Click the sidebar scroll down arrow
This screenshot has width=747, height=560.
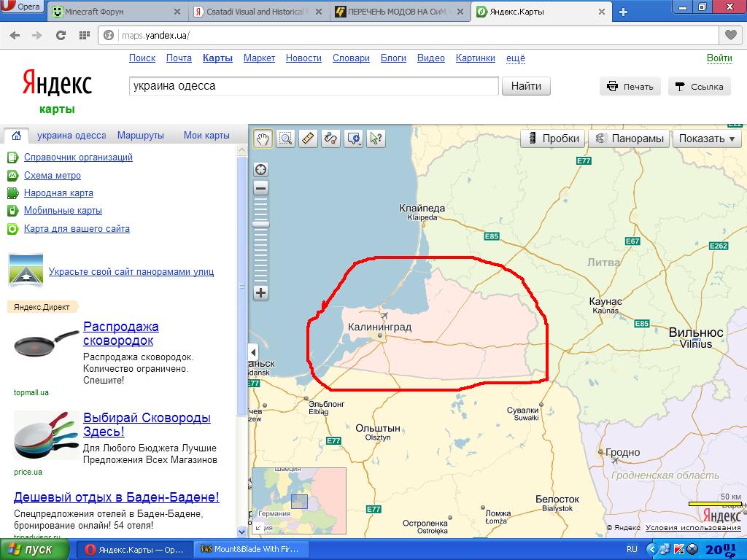pos(241,531)
